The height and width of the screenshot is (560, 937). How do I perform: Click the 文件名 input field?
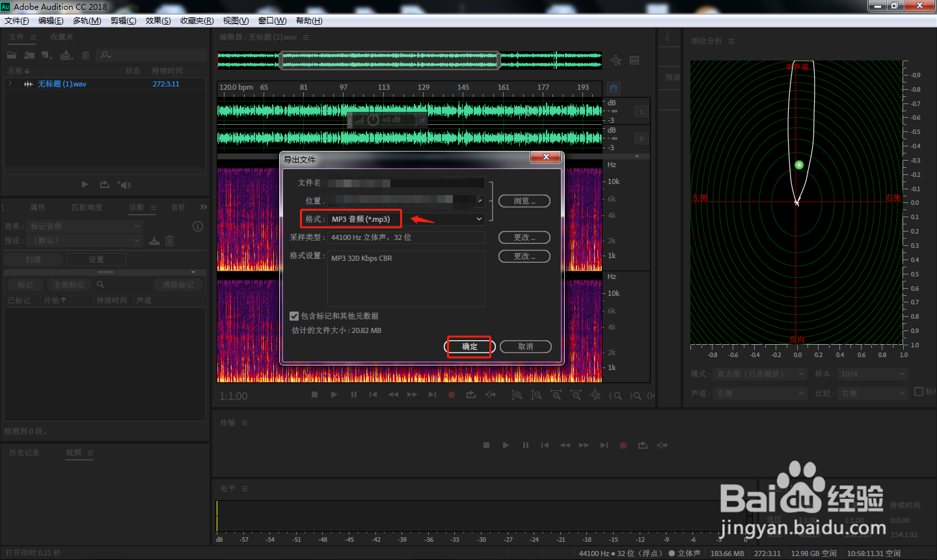click(x=406, y=183)
